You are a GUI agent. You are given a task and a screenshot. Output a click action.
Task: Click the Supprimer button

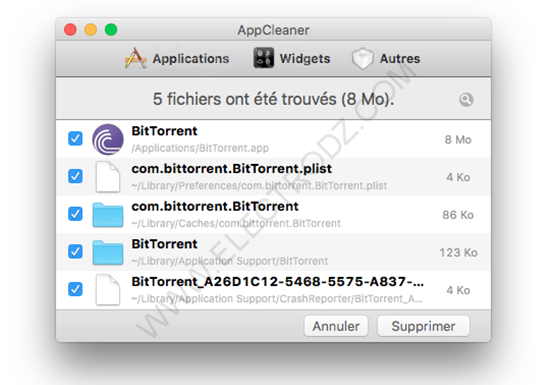424,326
